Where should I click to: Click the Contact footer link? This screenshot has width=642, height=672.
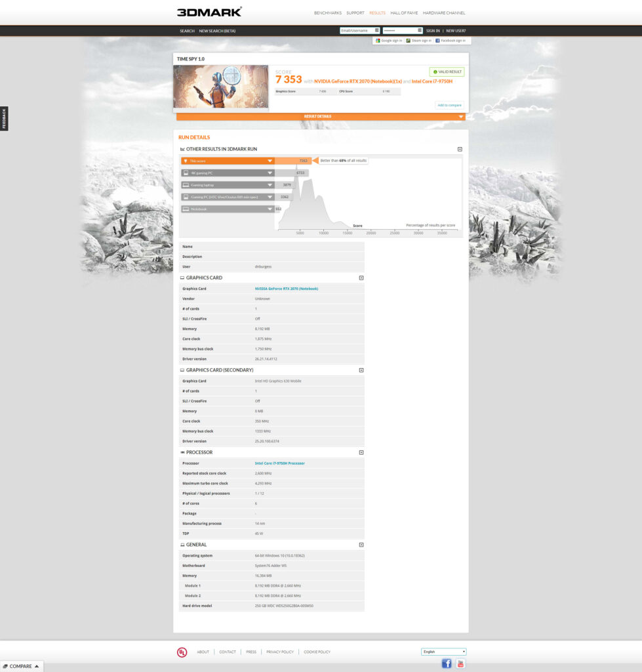[228, 652]
